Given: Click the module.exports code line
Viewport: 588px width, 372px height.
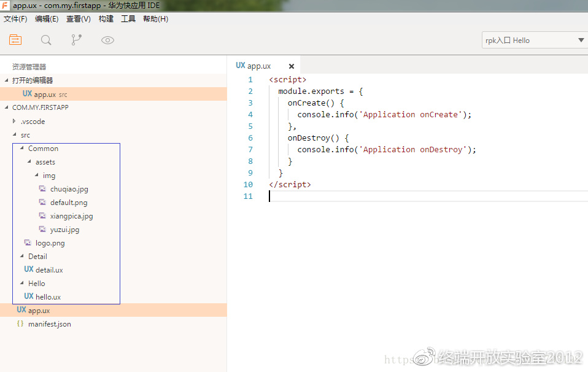Looking at the screenshot, I should click(x=320, y=91).
